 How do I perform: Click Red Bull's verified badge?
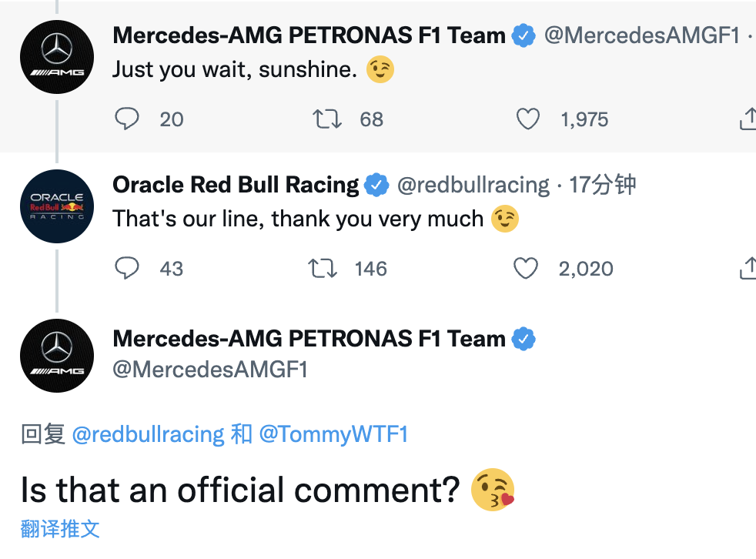(376, 185)
